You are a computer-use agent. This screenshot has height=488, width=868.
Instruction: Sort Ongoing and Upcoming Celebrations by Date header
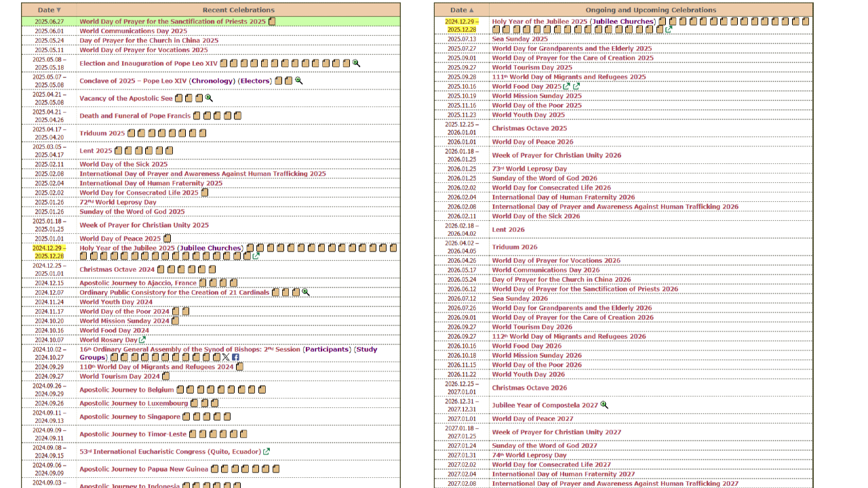(x=462, y=10)
